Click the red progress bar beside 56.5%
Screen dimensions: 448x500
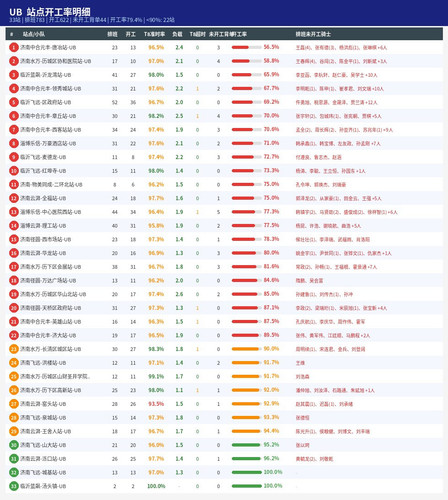coord(246,47)
